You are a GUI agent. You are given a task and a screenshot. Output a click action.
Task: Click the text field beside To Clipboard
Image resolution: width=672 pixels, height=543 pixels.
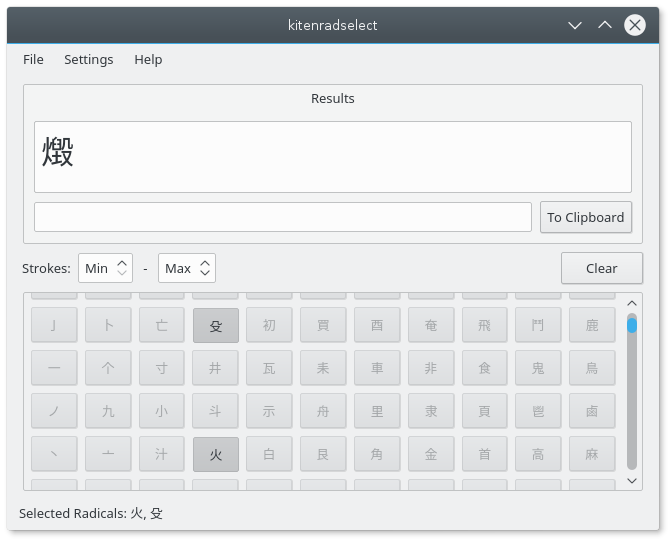point(283,217)
